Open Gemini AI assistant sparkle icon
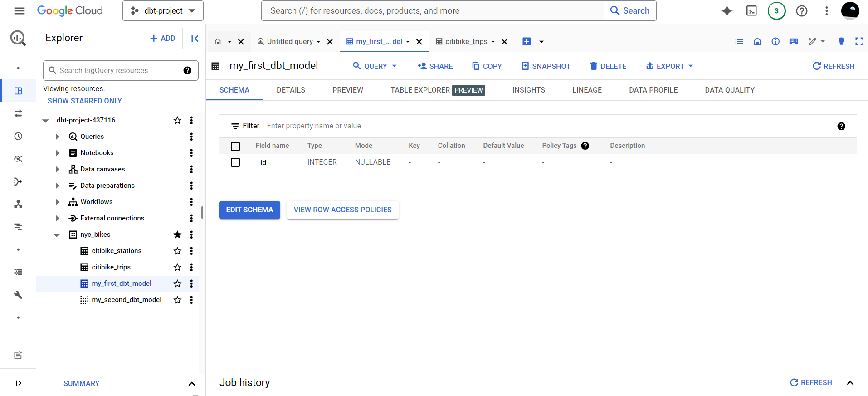868x396 pixels. click(727, 11)
